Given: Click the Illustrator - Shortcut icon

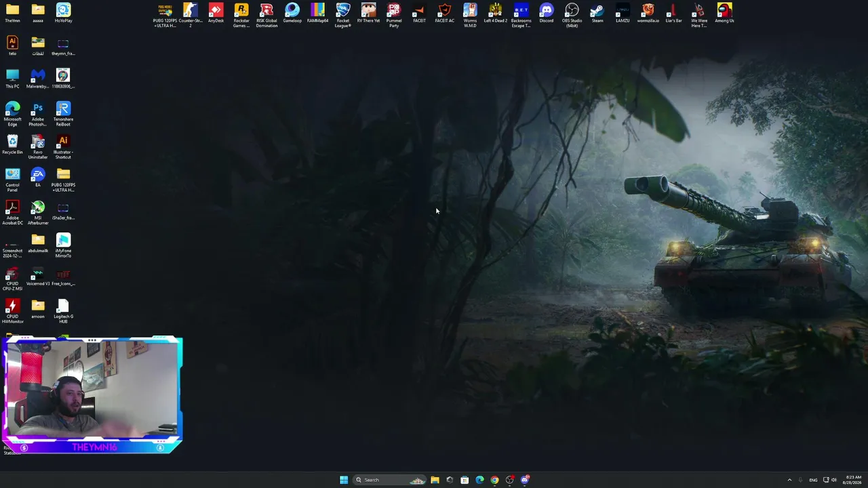Looking at the screenshot, I should pyautogui.click(x=63, y=147).
